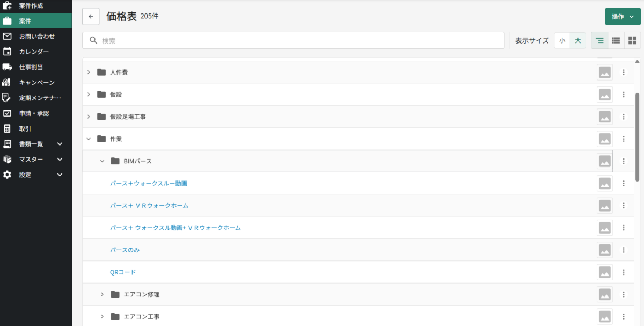Expand the エアコン修理 folder
Viewport: 644px width, 326px height.
pyautogui.click(x=102, y=294)
